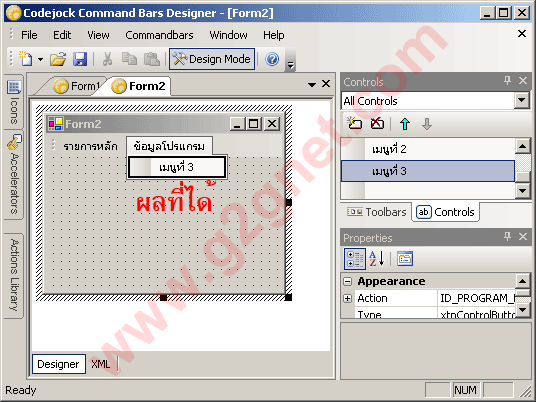Open the Commandbars menu

tap(159, 35)
